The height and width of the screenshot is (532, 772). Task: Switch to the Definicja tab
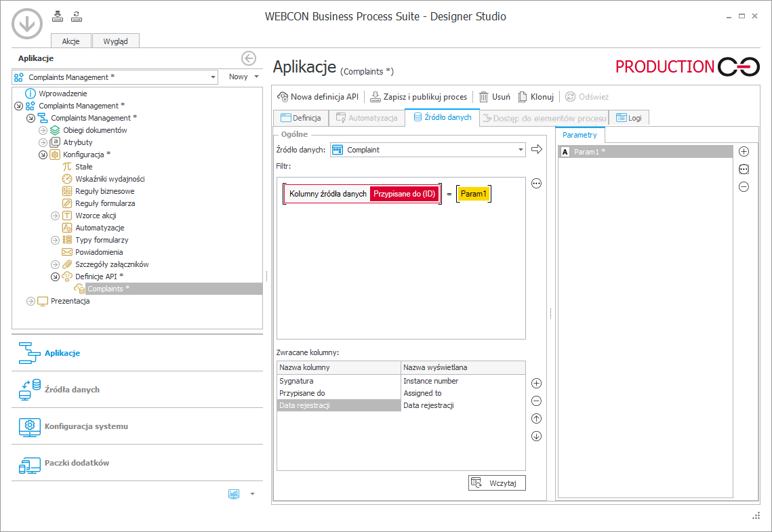[300, 118]
